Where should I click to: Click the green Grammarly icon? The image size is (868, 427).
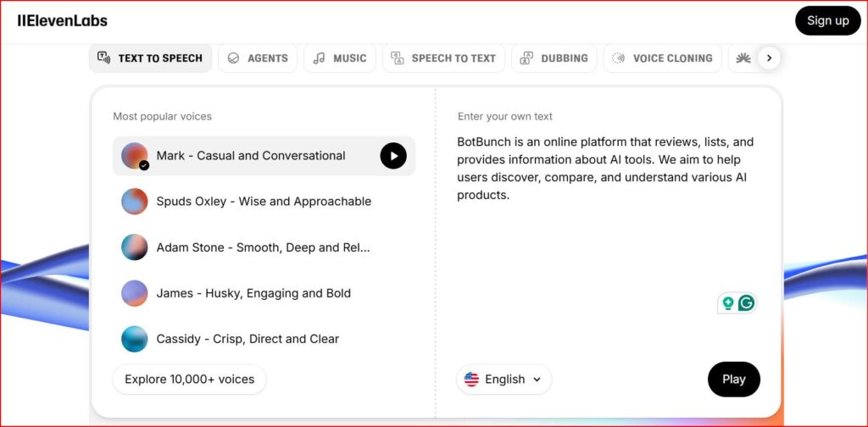point(746,302)
